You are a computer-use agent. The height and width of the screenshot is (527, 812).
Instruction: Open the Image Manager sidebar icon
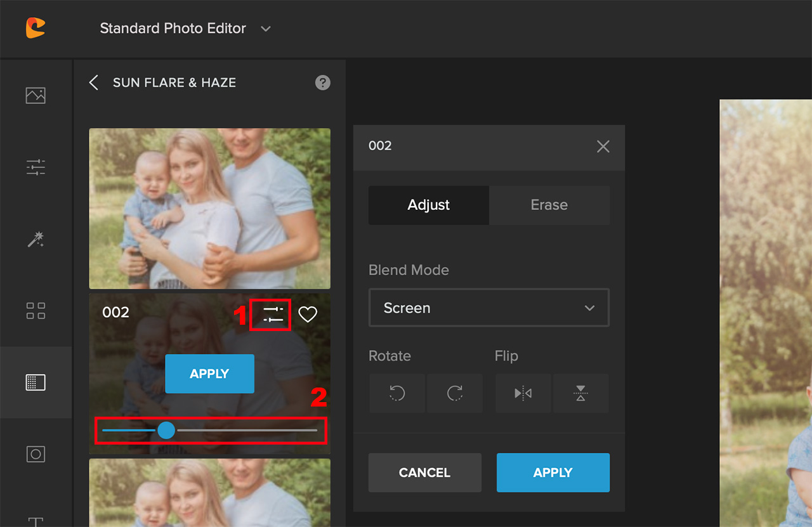[36, 96]
